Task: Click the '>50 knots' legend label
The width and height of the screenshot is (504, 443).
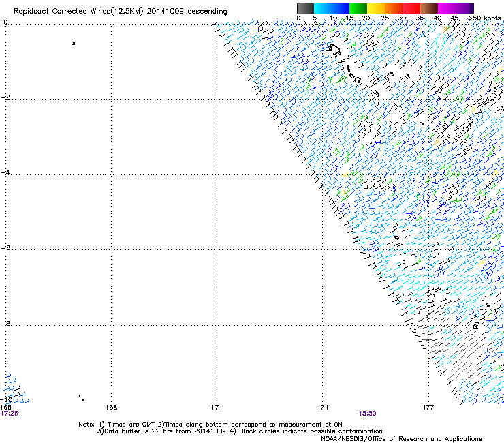Action: coord(484,18)
